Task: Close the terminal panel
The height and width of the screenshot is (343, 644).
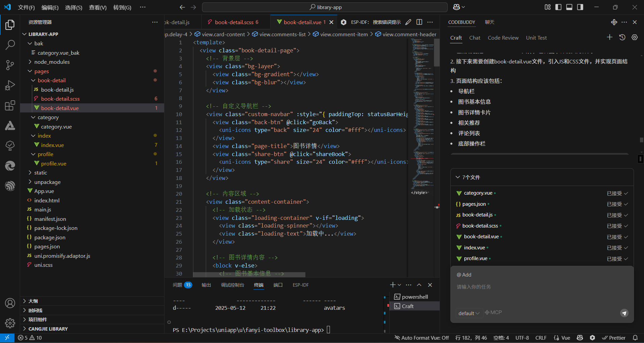Action: [x=430, y=285]
